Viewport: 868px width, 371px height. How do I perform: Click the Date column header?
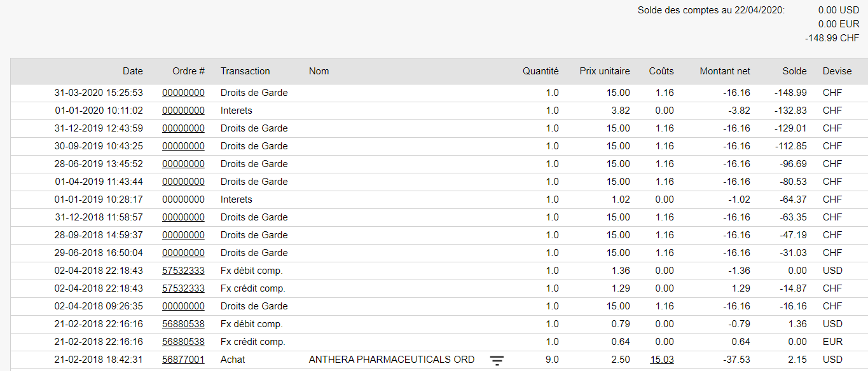pyautogui.click(x=133, y=71)
